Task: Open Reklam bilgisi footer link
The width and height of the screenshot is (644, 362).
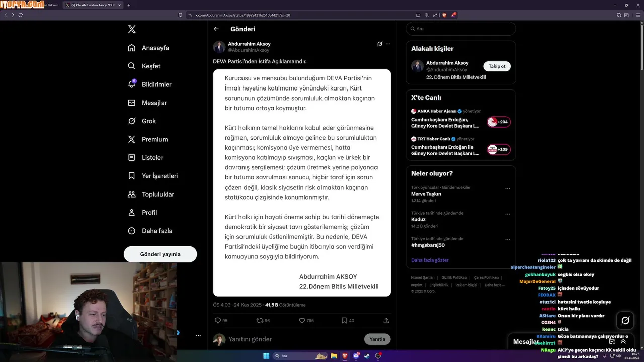Action: (x=466, y=285)
